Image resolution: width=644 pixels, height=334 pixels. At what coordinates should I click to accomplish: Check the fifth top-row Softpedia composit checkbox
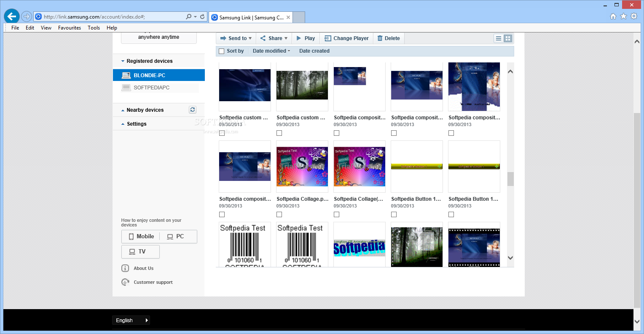click(451, 133)
